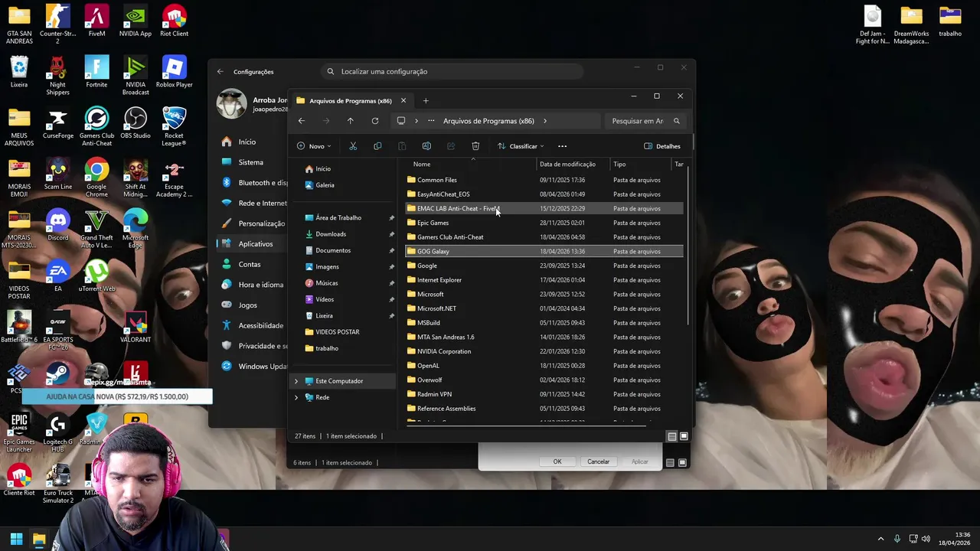Open File Explorer from the taskbar

coord(39,540)
